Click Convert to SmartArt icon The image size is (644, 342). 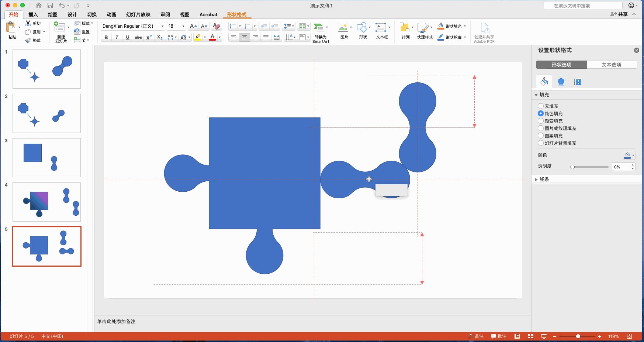point(319,28)
